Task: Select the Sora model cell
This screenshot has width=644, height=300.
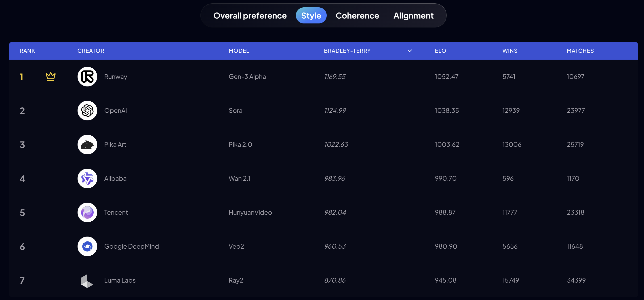Action: [235, 111]
